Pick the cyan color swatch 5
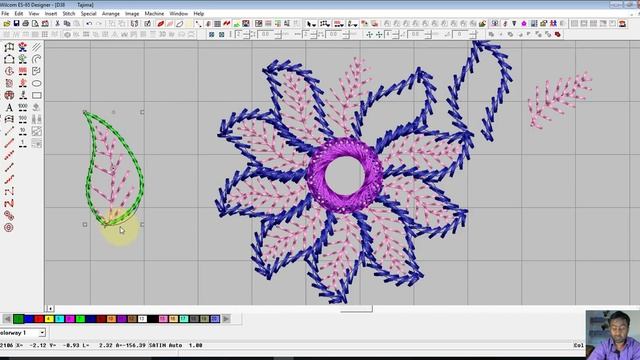The image size is (640, 360). click(x=60, y=319)
